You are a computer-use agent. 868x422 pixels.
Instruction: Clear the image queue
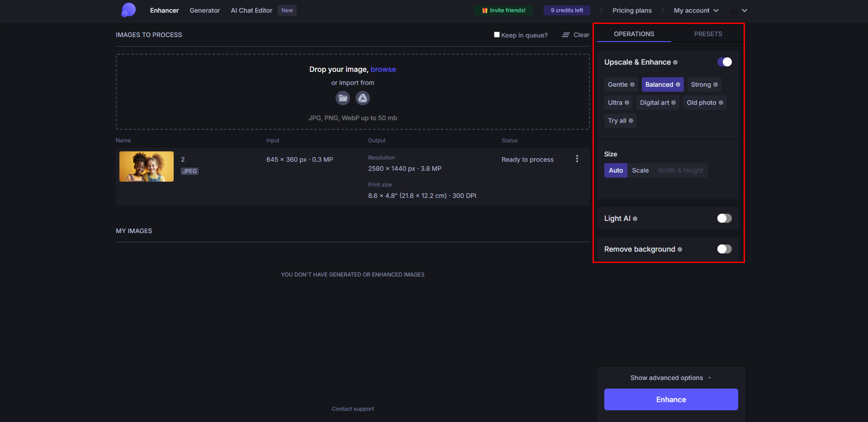click(x=576, y=35)
